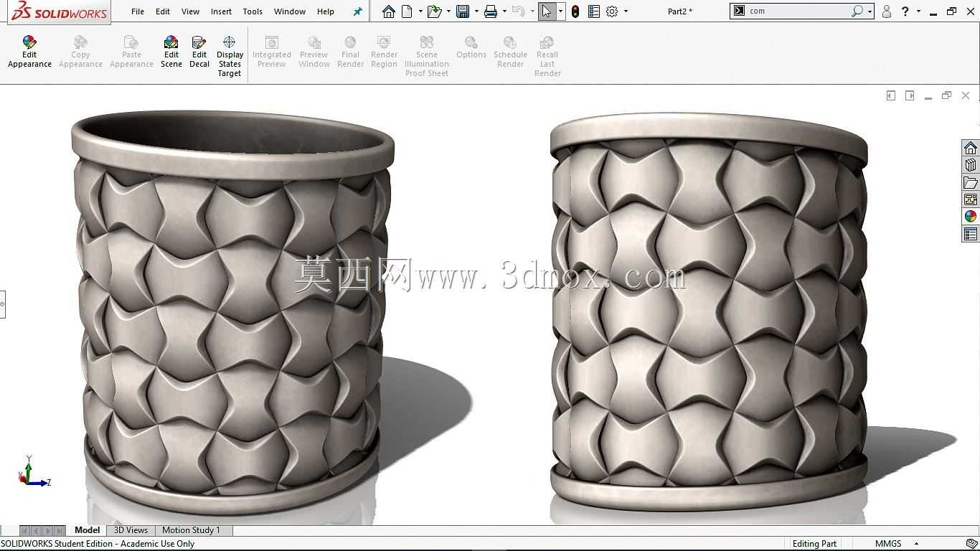This screenshot has width=980, height=551.
Task: Expand the Help dropdown arrow
Action: point(918,11)
